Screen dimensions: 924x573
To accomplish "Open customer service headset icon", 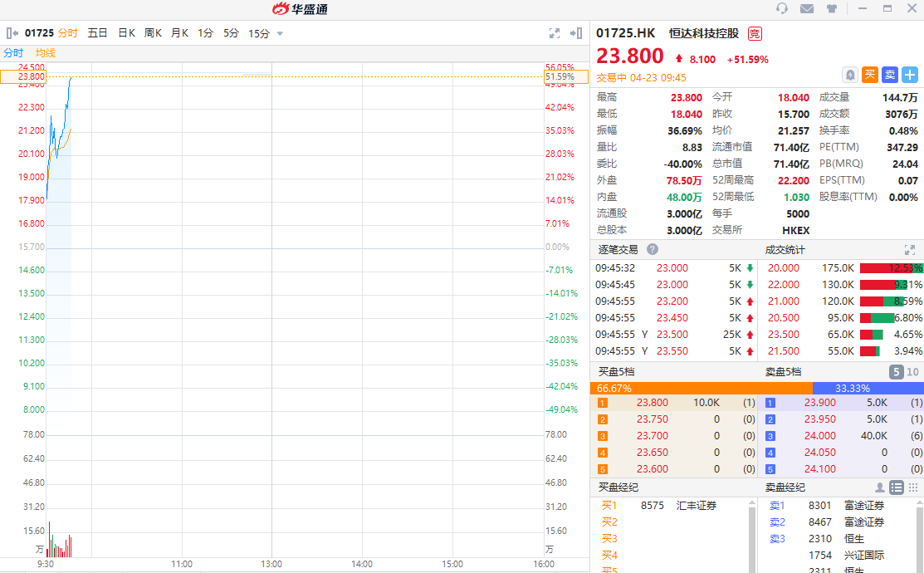I will [x=782, y=8].
